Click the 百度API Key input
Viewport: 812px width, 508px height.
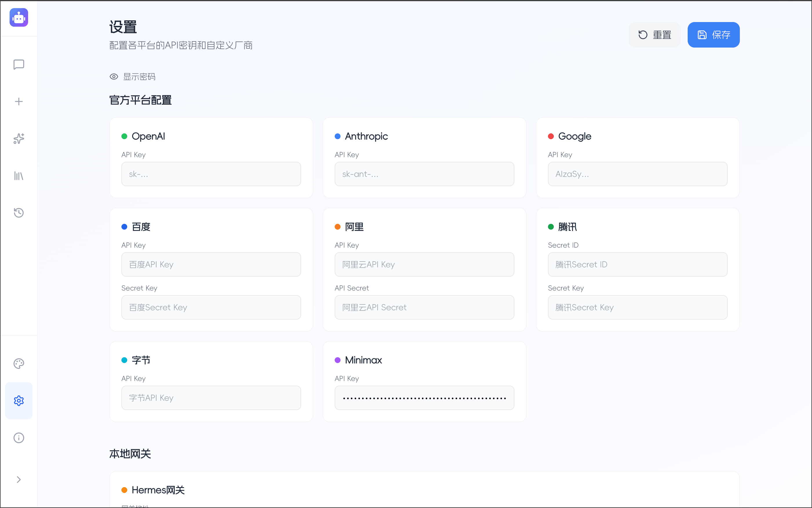[211, 264]
